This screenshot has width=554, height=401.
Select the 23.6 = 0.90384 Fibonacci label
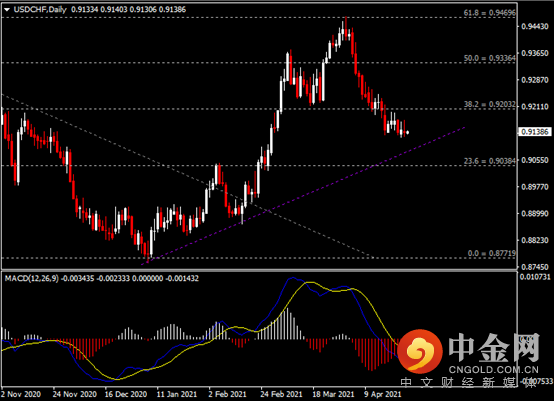pos(489,161)
